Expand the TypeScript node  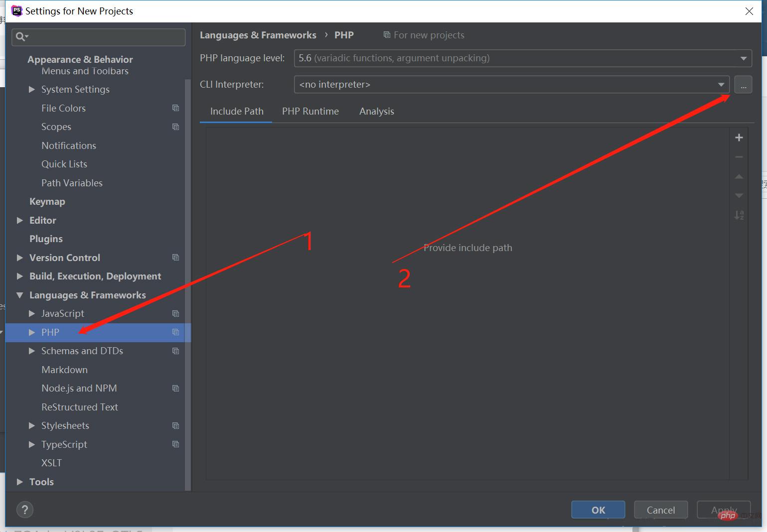[x=32, y=444]
